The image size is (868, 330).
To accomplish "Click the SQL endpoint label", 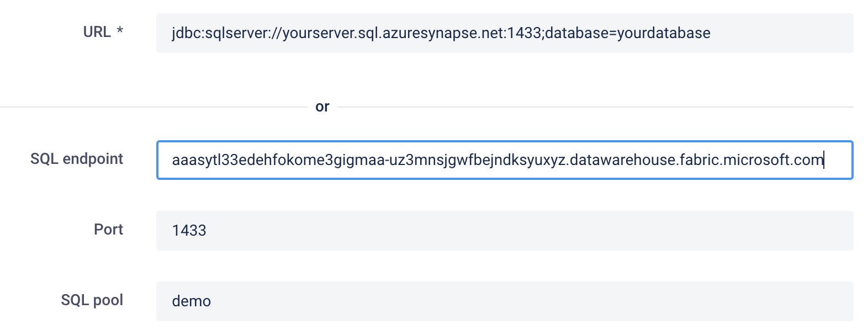I will tap(77, 159).
